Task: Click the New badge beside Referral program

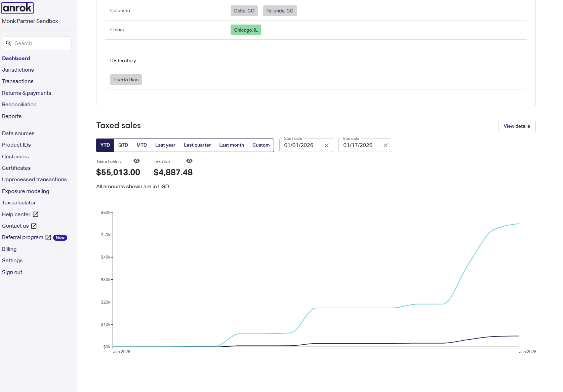Action: click(x=60, y=238)
